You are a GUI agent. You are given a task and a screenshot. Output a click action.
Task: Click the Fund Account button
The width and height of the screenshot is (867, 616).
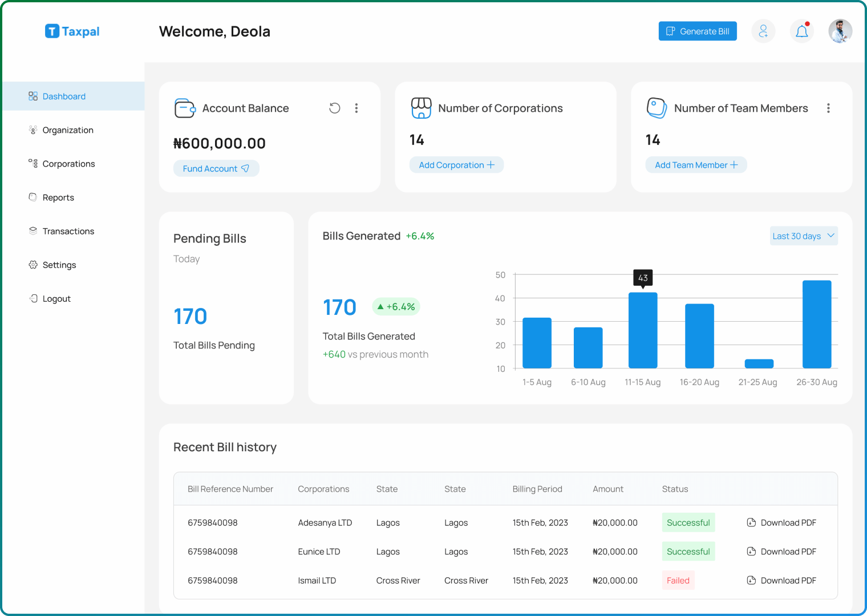(x=216, y=168)
